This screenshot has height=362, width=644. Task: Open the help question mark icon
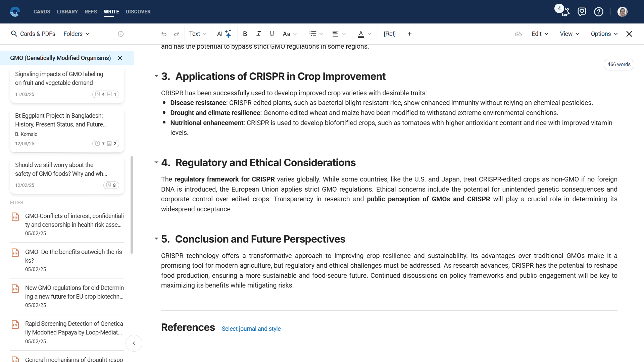[x=598, y=12]
